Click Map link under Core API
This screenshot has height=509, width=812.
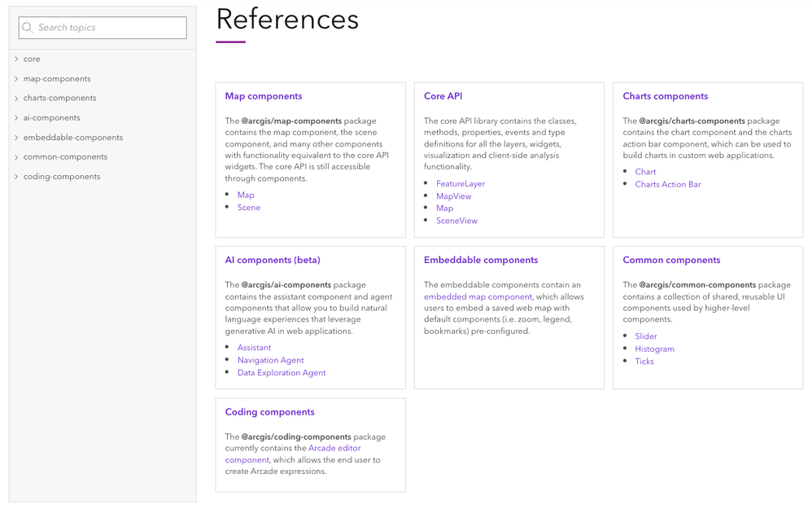point(445,208)
